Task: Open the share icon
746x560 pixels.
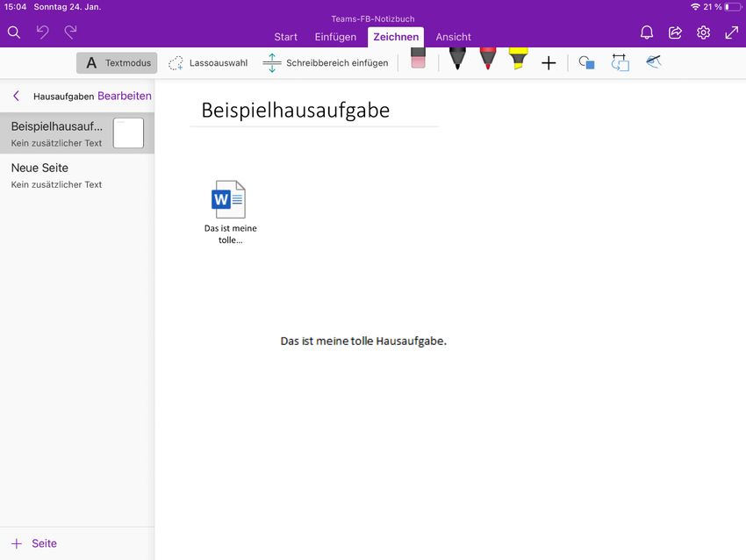Action: coord(675,32)
